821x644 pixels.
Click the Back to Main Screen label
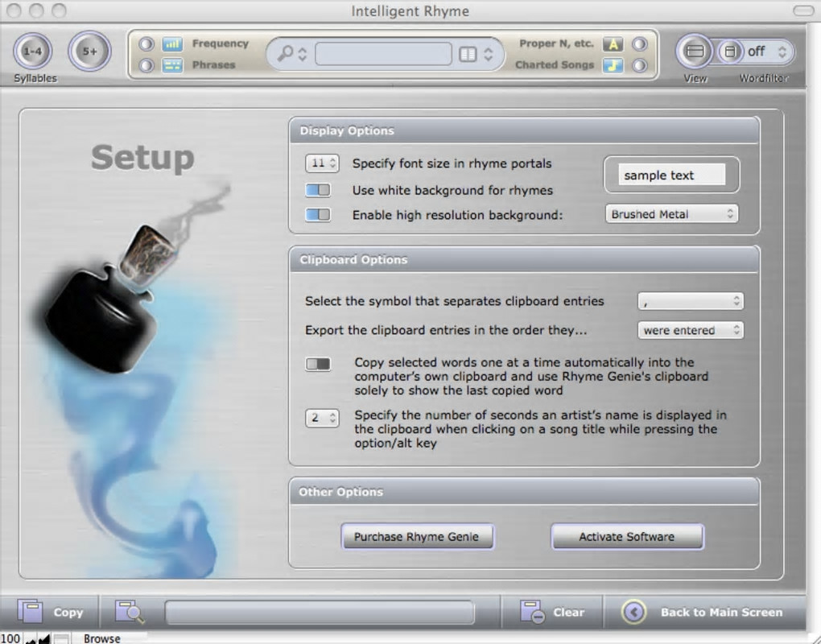[x=721, y=612]
